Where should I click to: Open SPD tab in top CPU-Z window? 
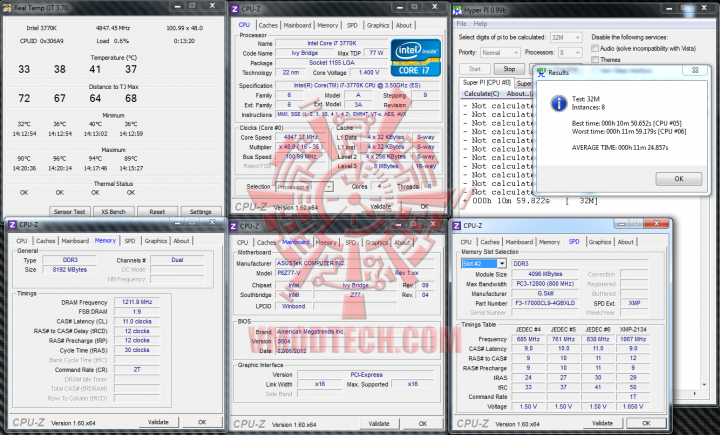point(352,26)
